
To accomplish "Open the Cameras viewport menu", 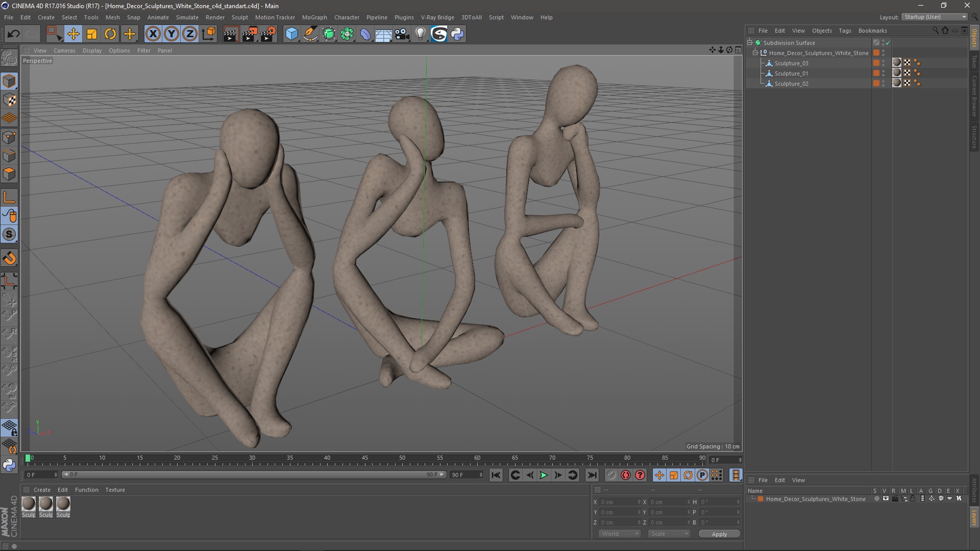I will 64,51.
